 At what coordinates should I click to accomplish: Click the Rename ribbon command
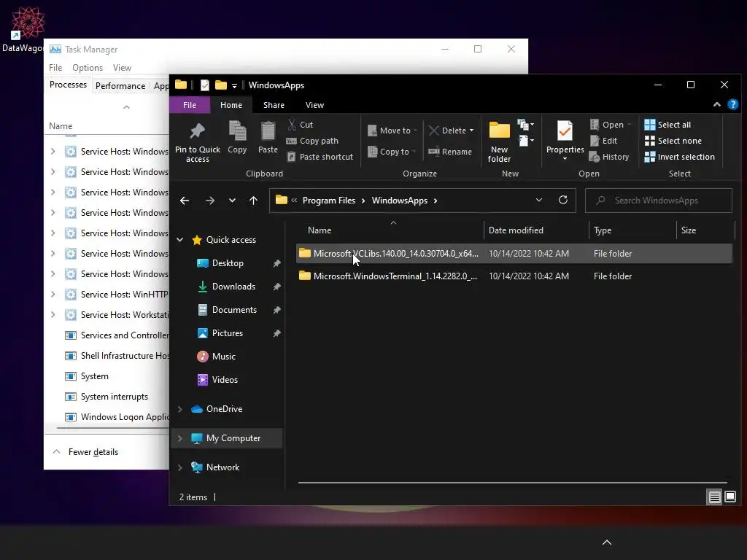tap(450, 152)
